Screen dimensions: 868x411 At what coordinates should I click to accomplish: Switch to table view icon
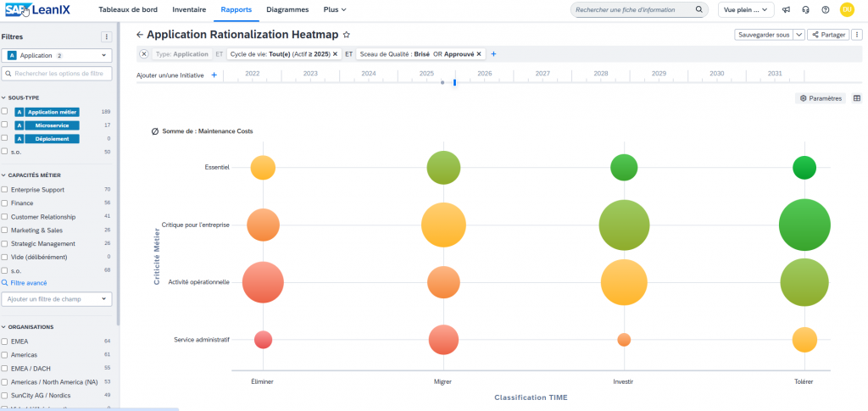[x=856, y=98]
